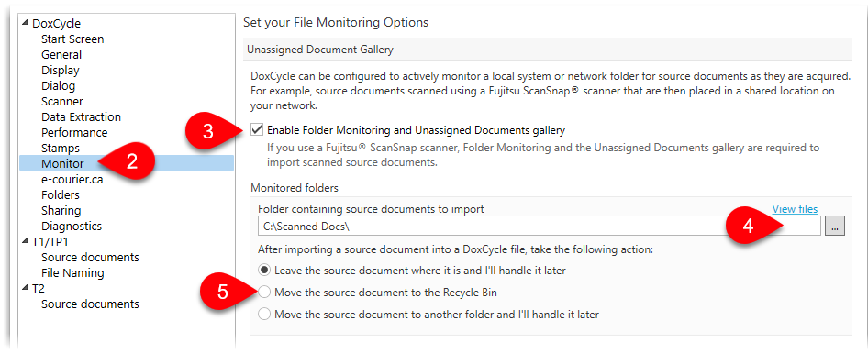Click the source documents folder path field
Viewport: 868px width, 354px height.
(x=540, y=226)
